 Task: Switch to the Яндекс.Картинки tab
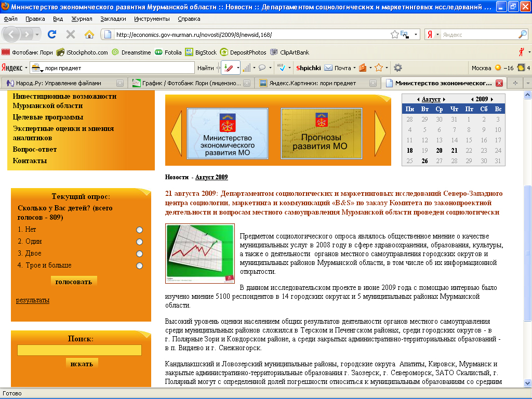click(317, 83)
